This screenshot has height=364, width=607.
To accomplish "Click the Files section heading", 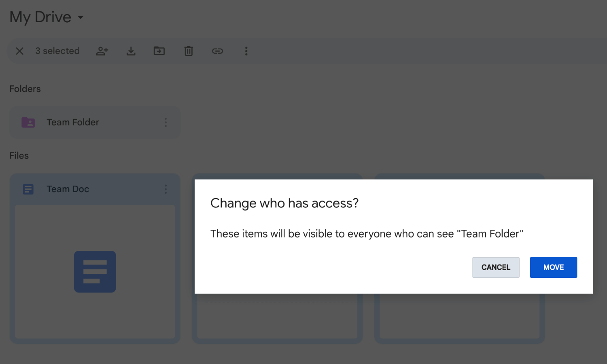I will click(19, 155).
